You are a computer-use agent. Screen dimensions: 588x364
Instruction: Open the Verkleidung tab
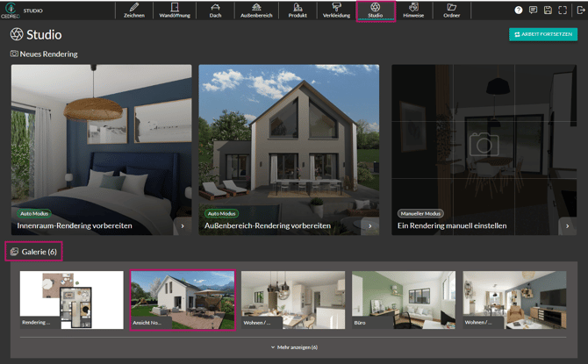click(x=336, y=11)
